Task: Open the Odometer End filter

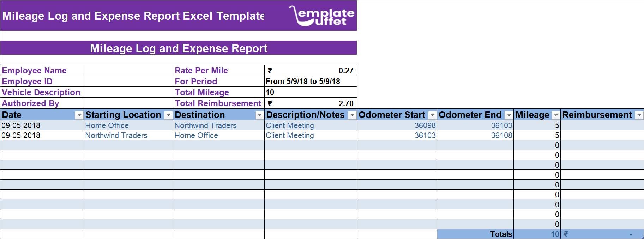Action: (x=509, y=115)
